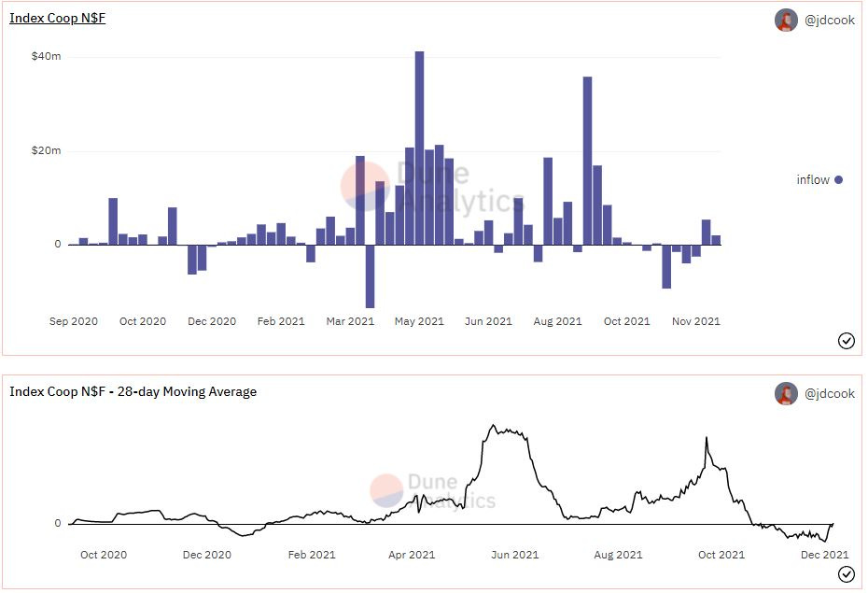Click the Nov 2021 x-axis label
This screenshot has height=593, width=868.
(x=696, y=321)
